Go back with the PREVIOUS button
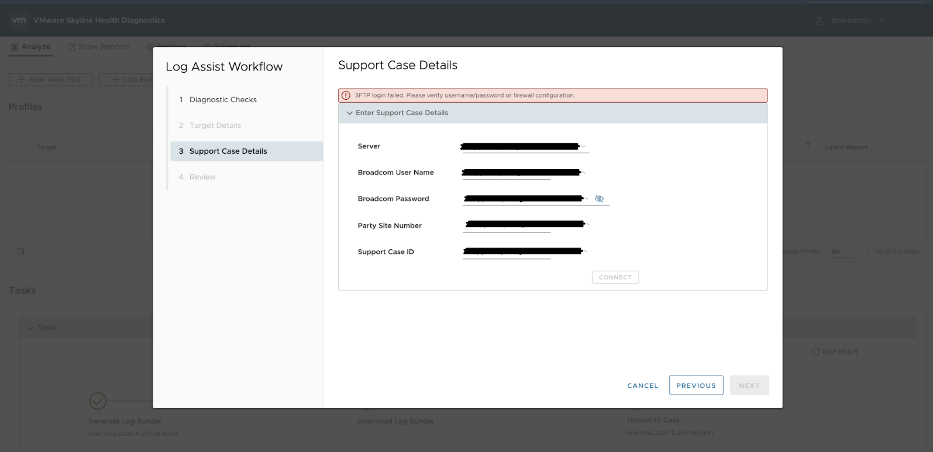This screenshot has width=933, height=452. pos(696,385)
